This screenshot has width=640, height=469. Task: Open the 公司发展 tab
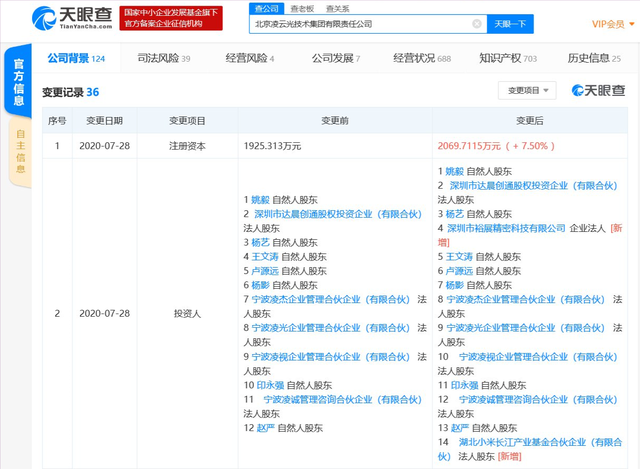pos(336,58)
